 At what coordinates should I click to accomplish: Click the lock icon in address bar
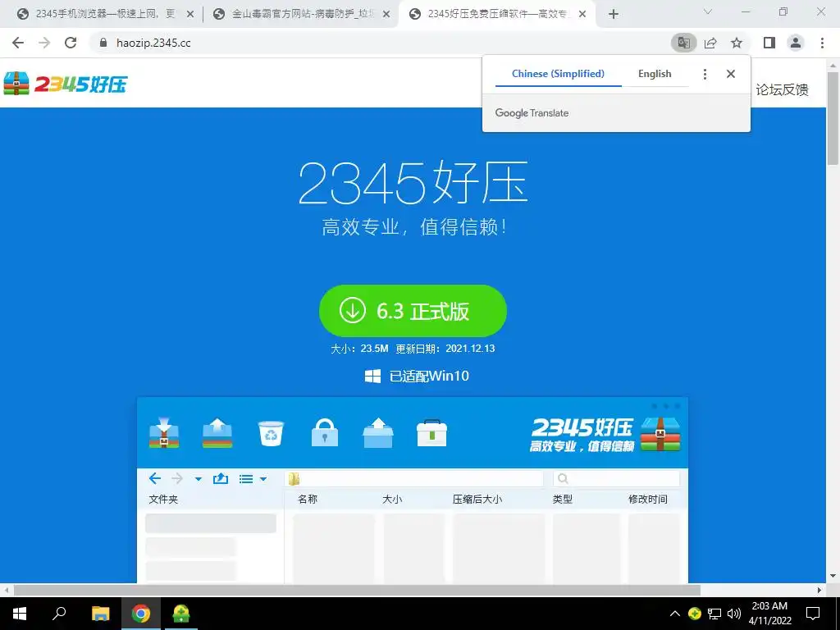click(103, 43)
